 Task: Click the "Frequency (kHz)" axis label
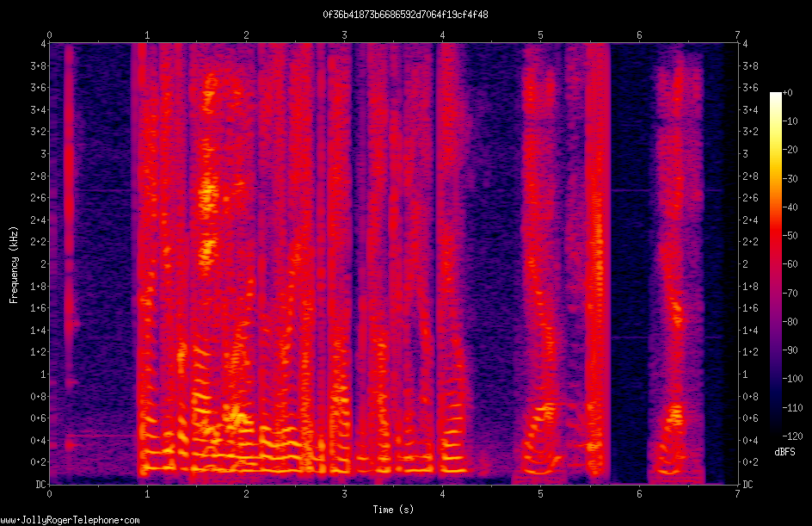pos(14,265)
